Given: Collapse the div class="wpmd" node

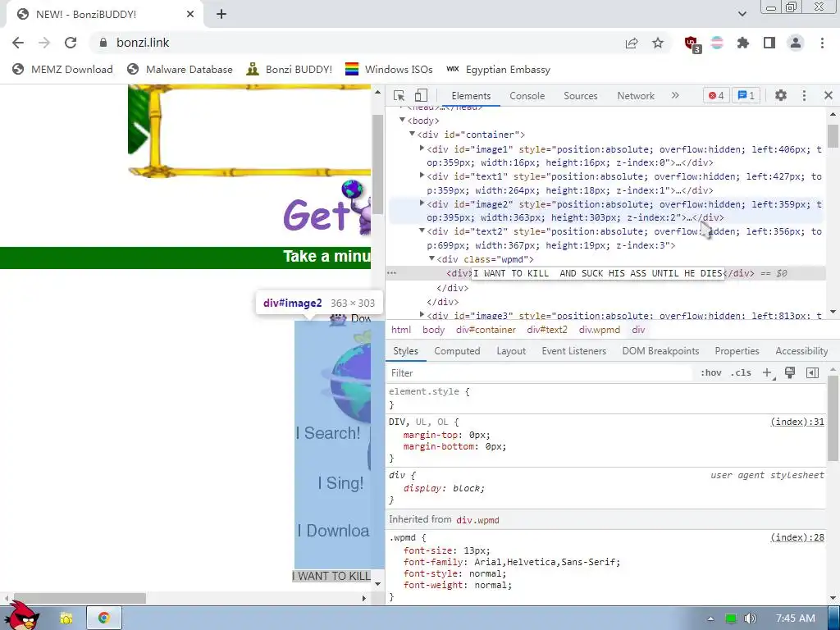Looking at the screenshot, I should [431, 258].
